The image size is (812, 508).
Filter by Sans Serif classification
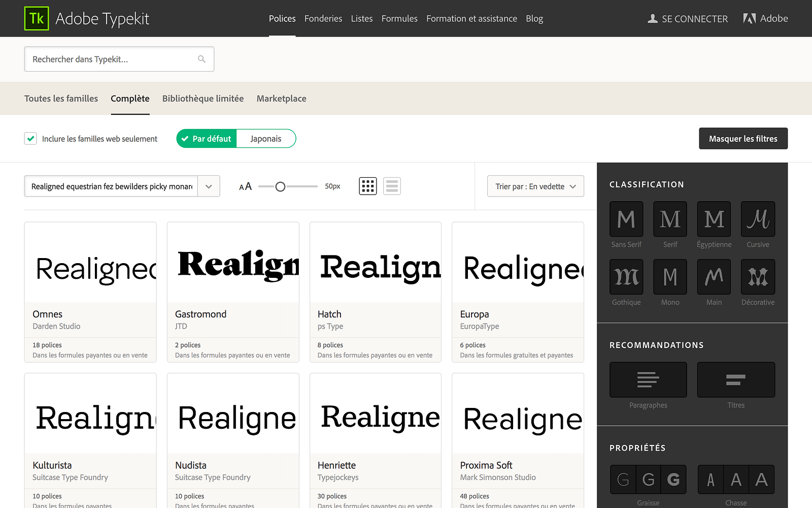(626, 219)
